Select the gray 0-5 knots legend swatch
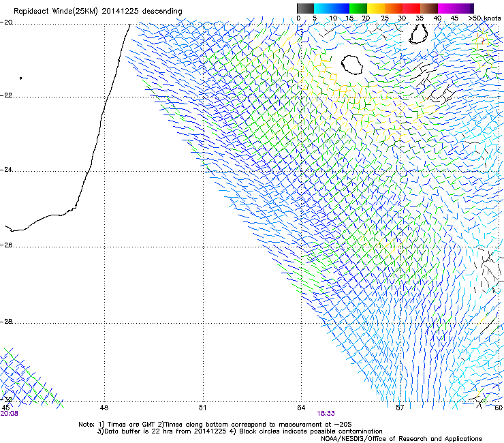 [x=306, y=8]
